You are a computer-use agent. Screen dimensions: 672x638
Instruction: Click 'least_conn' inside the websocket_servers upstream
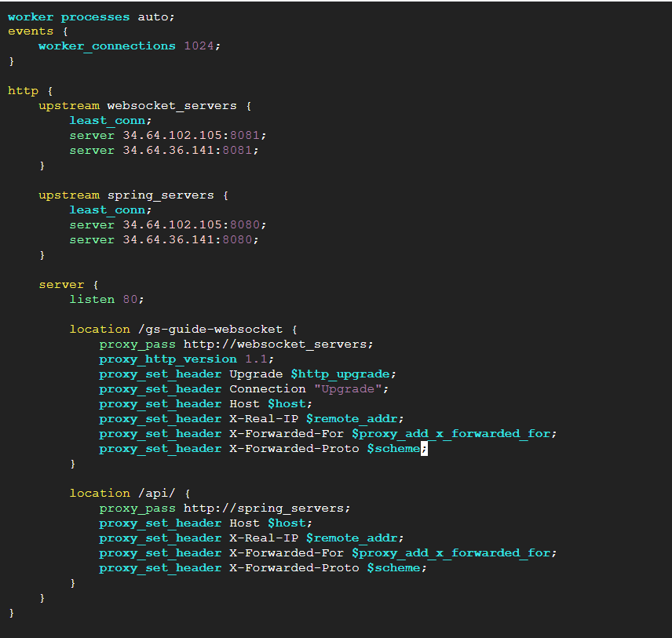point(107,121)
